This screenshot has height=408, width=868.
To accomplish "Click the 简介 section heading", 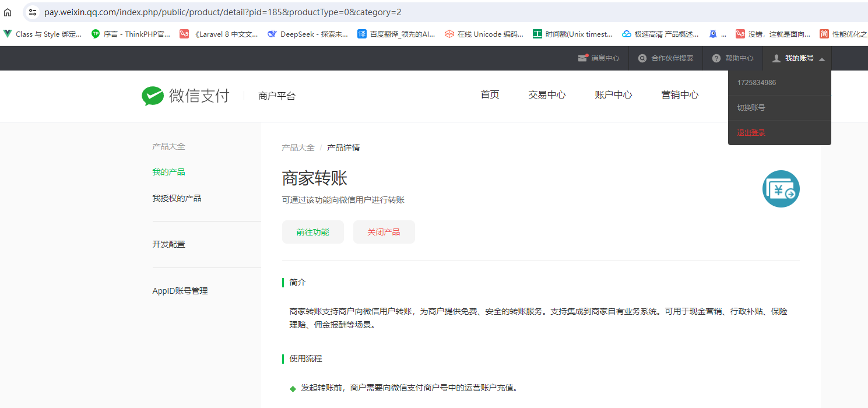I will [x=297, y=282].
